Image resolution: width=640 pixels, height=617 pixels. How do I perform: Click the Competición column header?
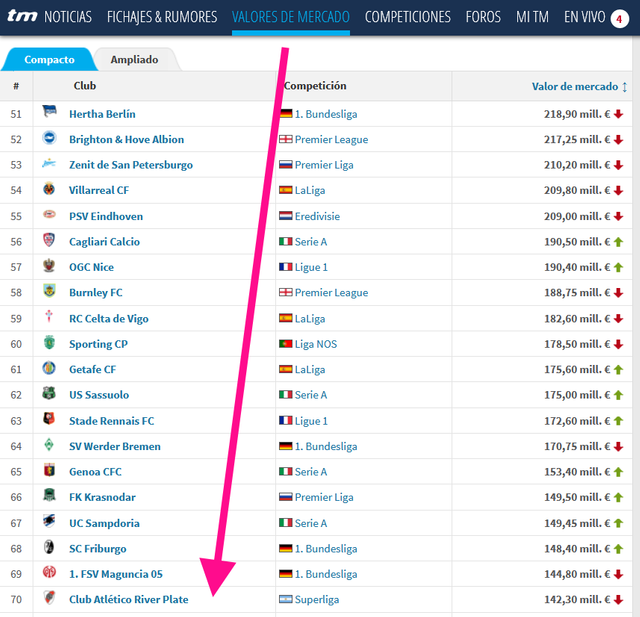[x=315, y=86]
